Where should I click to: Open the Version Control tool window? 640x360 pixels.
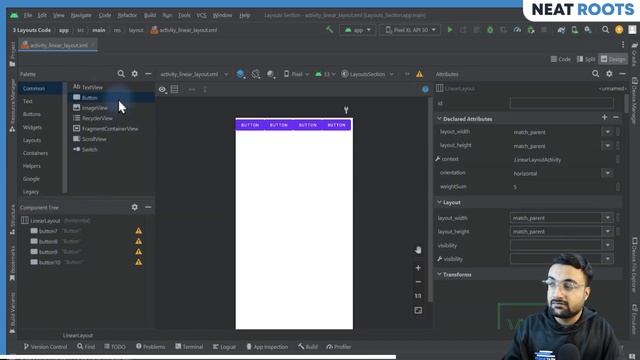click(x=45, y=347)
